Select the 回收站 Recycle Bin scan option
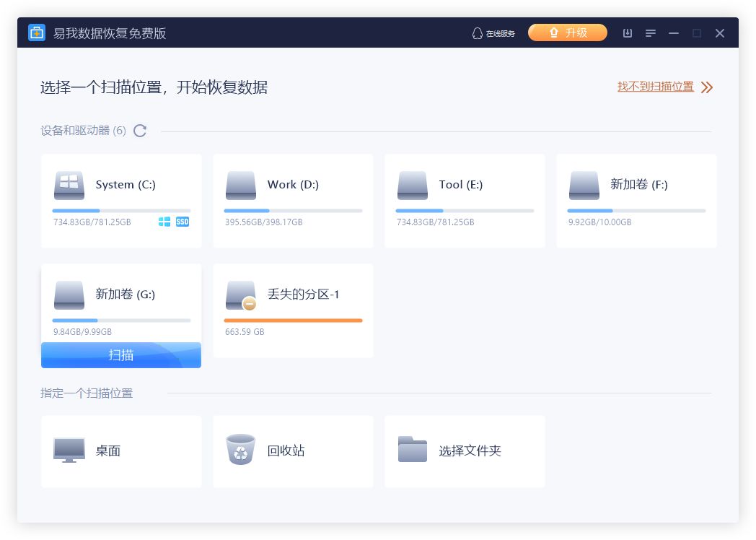This screenshot has height=540, width=756. click(x=293, y=450)
